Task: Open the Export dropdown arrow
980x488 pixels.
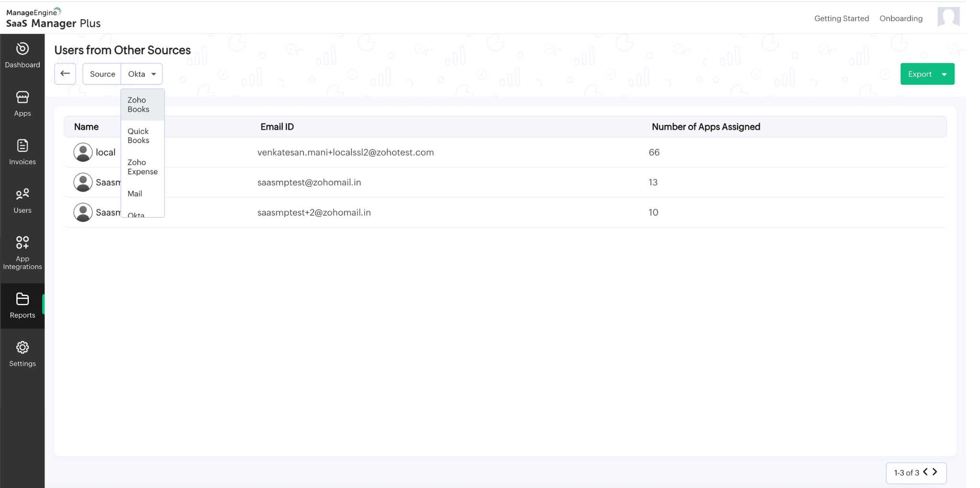Action: [x=944, y=74]
